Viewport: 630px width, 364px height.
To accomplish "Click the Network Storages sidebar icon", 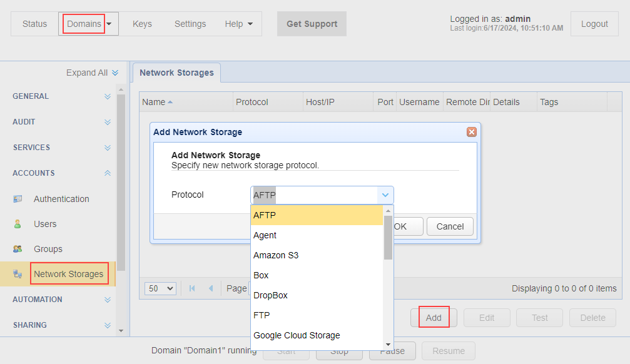I will pyautogui.click(x=18, y=274).
